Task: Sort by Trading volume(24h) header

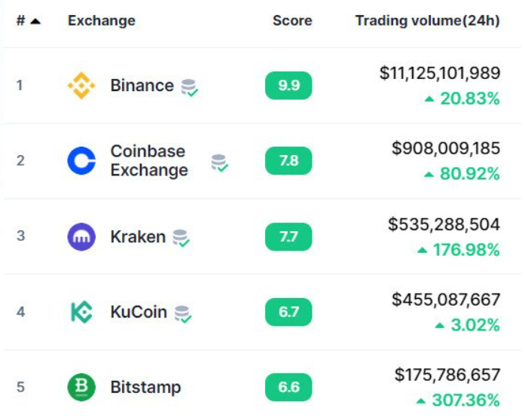Action: pos(428,21)
